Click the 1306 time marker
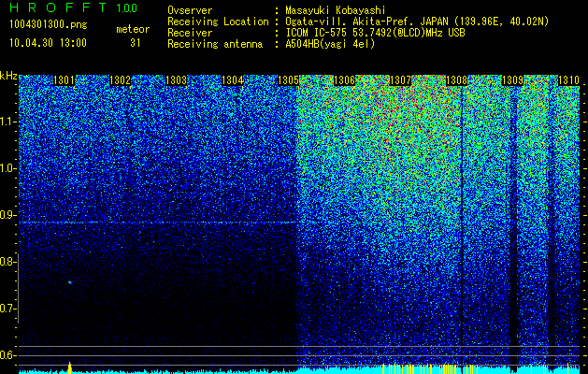Viewport: 588px width, 374px height. coord(344,80)
